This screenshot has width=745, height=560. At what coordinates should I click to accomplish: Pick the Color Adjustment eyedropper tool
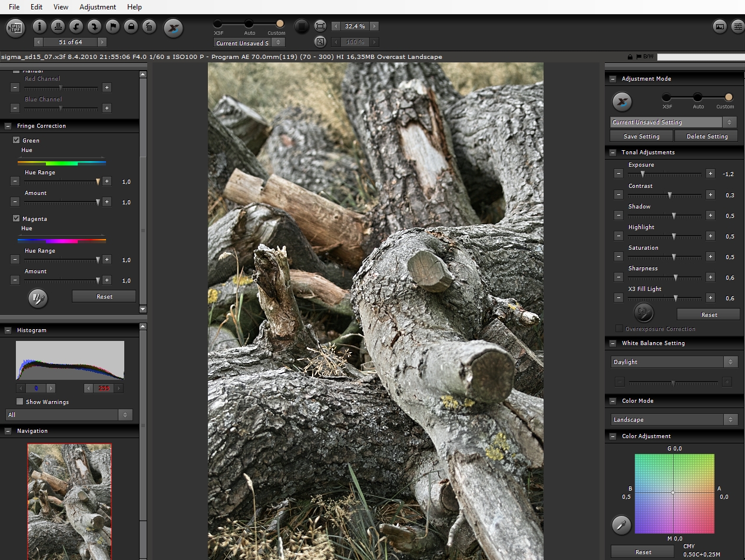pyautogui.click(x=621, y=524)
